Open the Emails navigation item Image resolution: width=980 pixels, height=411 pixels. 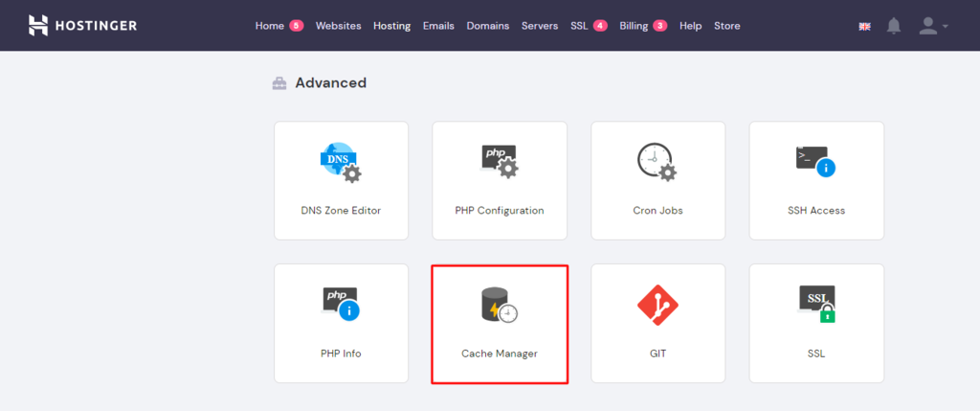[x=438, y=26]
